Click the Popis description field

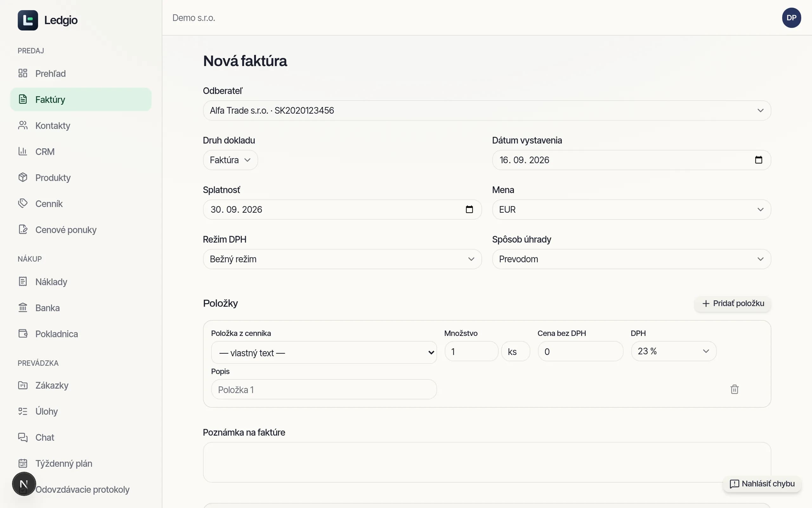point(324,389)
